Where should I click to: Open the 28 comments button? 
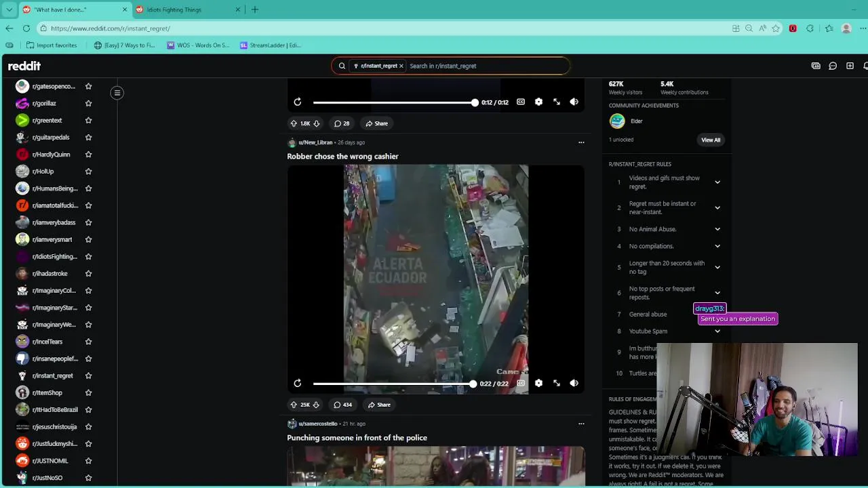click(x=342, y=123)
